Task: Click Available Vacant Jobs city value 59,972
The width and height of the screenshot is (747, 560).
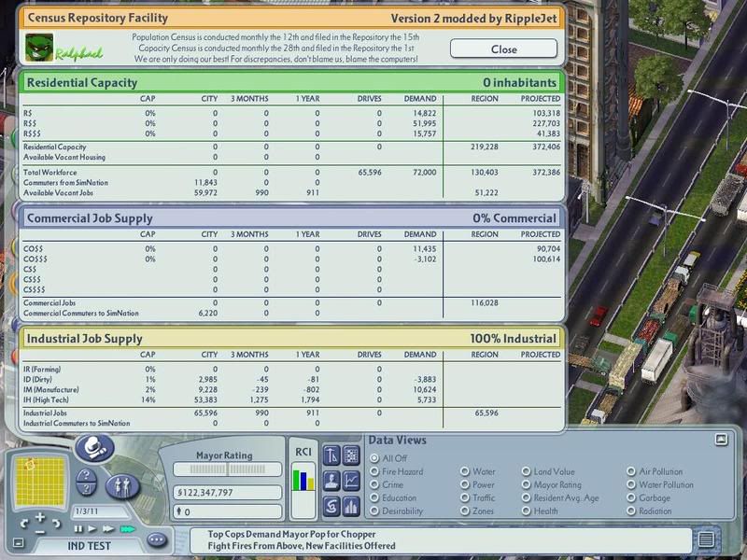Action: [x=205, y=193]
